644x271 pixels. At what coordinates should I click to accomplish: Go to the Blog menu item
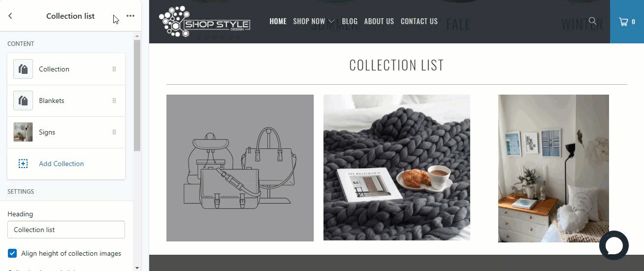pos(350,21)
